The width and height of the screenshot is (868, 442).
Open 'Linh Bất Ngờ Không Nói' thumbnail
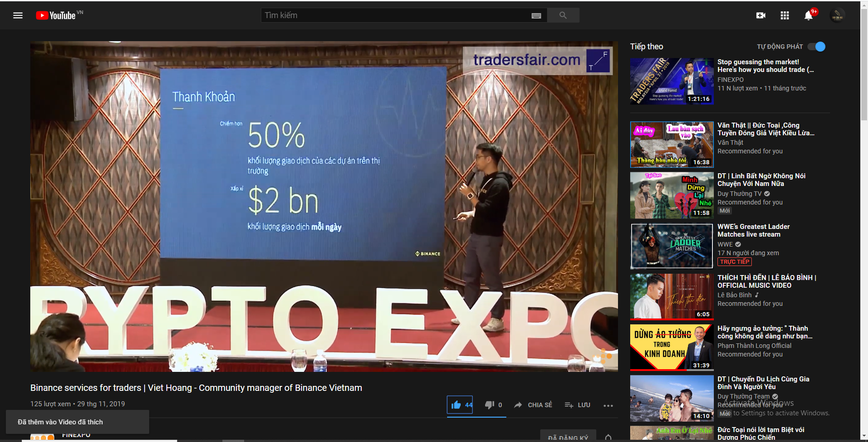point(672,195)
